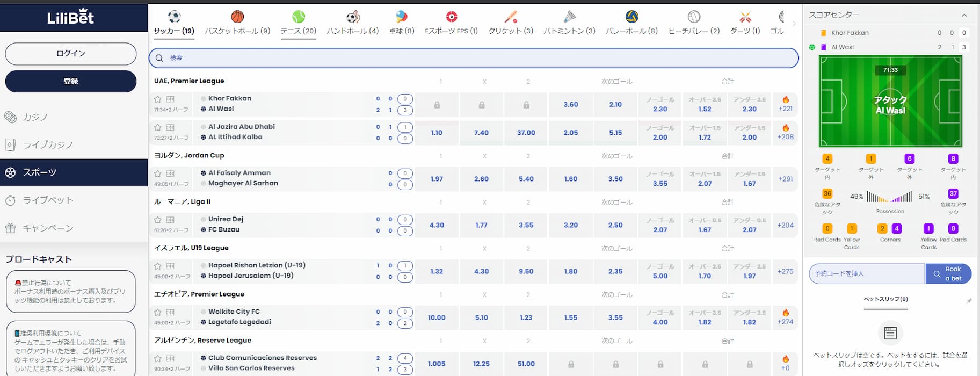The height and width of the screenshot is (376, 980).
Task: Select the darts sport icon
Action: [x=745, y=17]
